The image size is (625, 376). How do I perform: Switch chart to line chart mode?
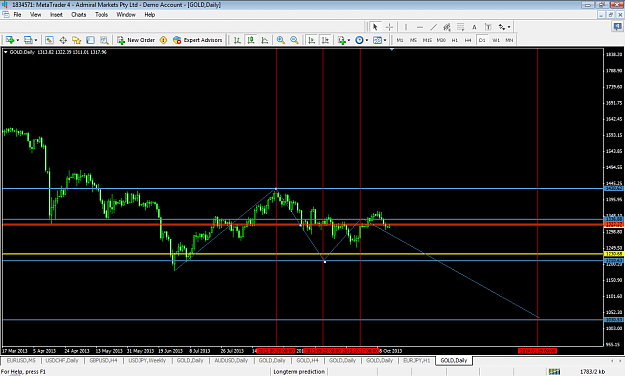click(265, 40)
